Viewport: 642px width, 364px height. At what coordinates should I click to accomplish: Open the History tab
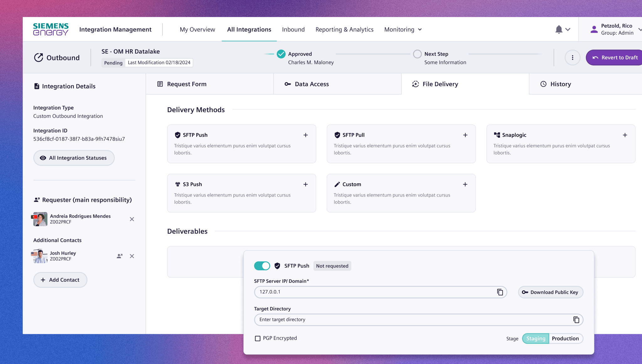pyautogui.click(x=560, y=84)
